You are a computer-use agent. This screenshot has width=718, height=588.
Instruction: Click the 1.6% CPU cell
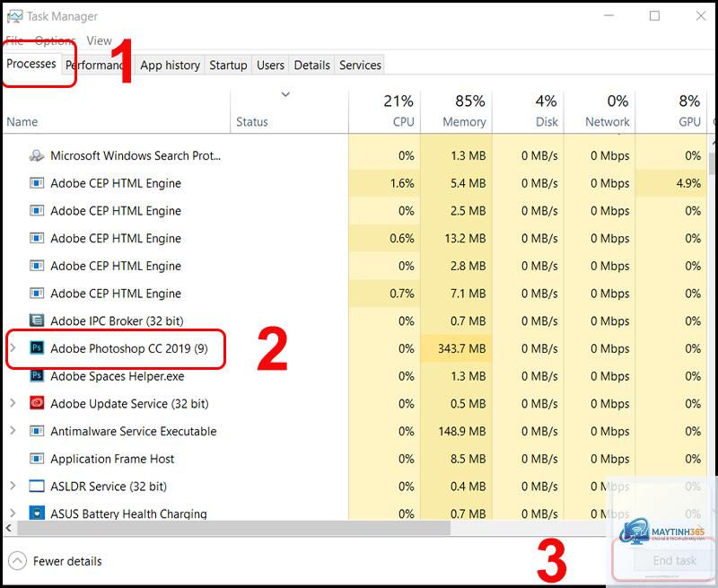point(385,183)
